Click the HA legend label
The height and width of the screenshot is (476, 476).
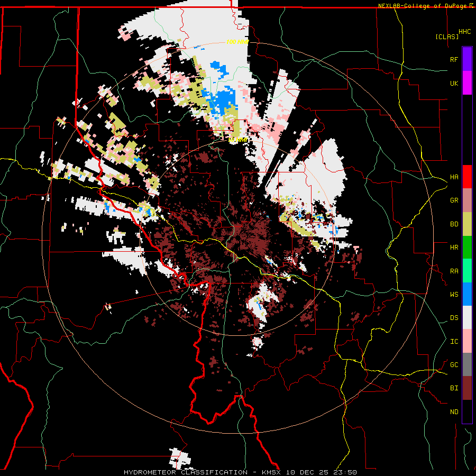point(454,177)
